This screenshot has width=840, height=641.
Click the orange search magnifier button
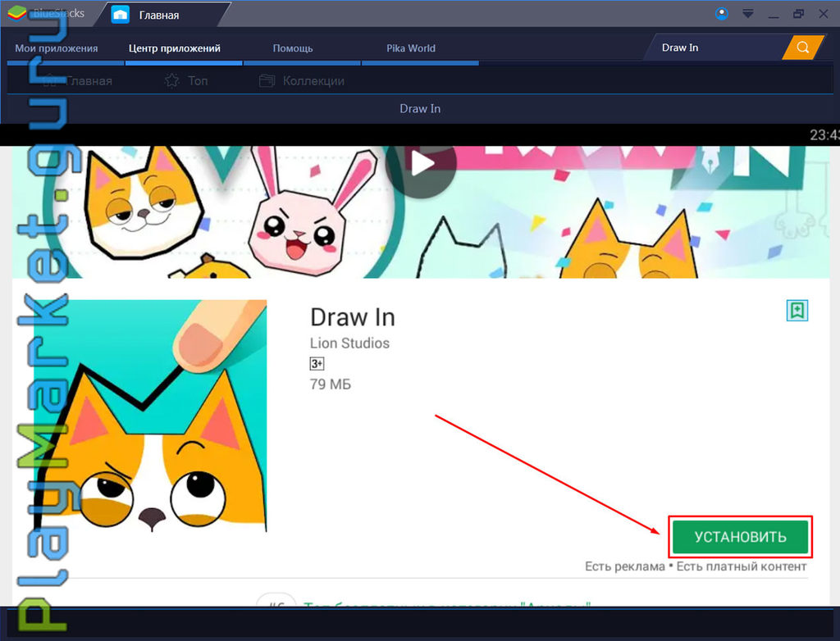point(802,48)
